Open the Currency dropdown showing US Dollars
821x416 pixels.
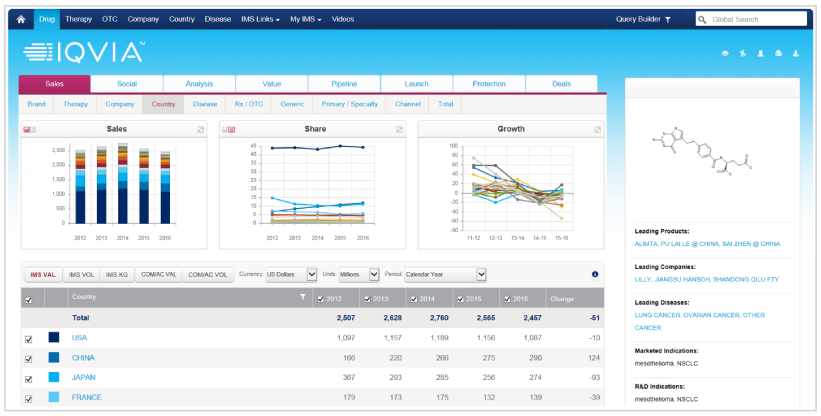coord(289,274)
